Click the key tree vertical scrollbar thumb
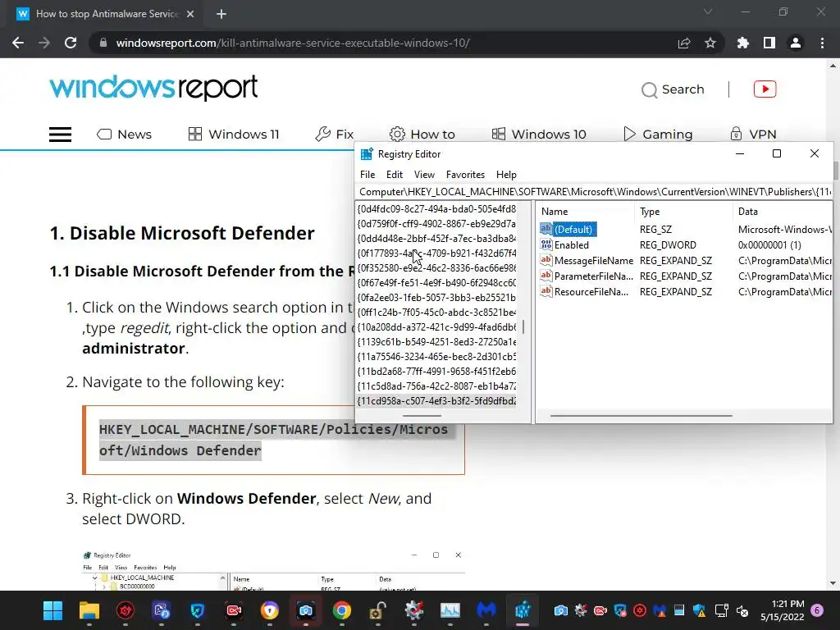Screen dimensions: 840x630 click(523, 326)
